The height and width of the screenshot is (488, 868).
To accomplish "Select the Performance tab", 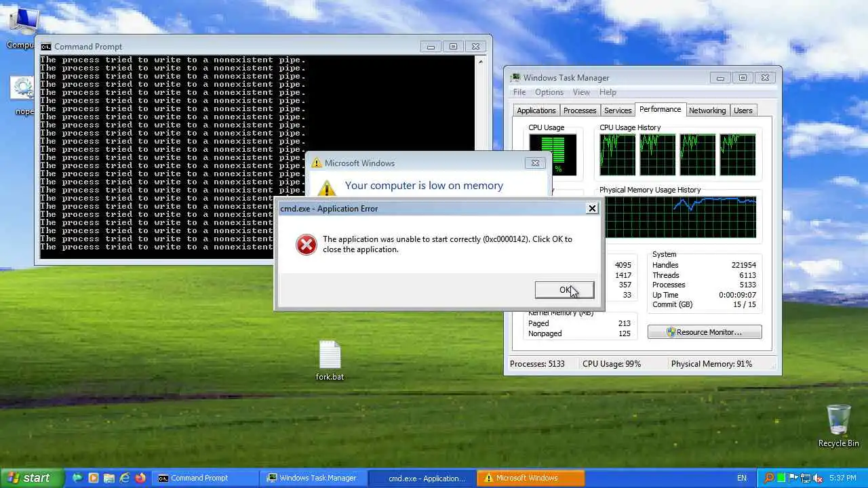I will (660, 109).
